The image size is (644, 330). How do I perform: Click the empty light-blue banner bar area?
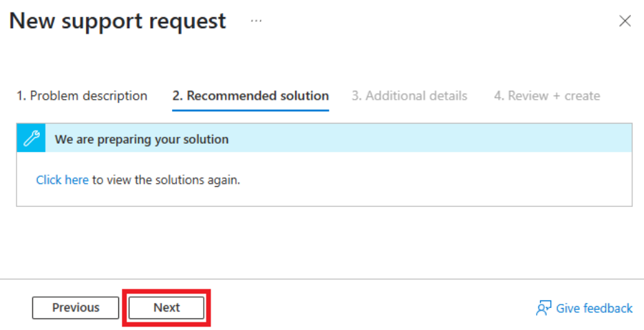[x=430, y=138]
